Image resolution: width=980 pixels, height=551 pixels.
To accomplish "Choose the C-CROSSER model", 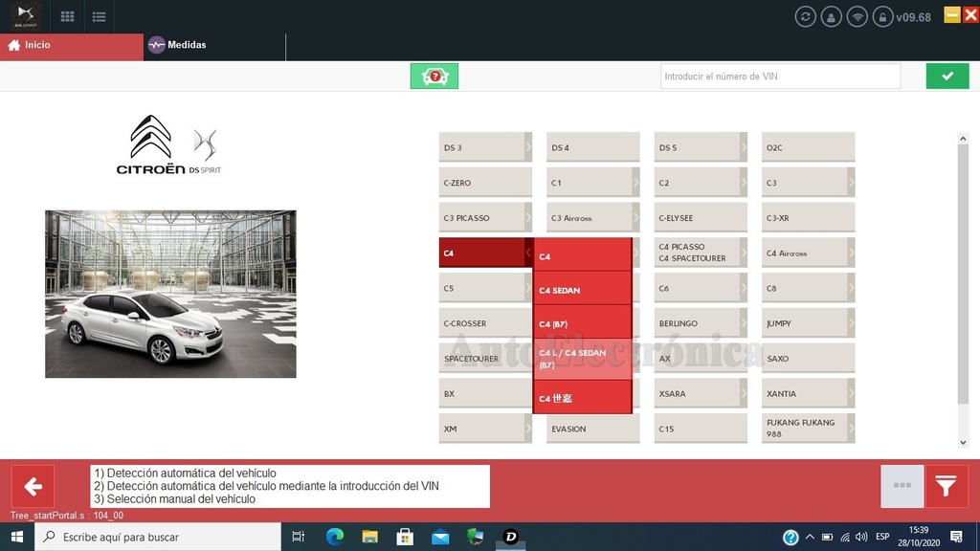I will [485, 323].
